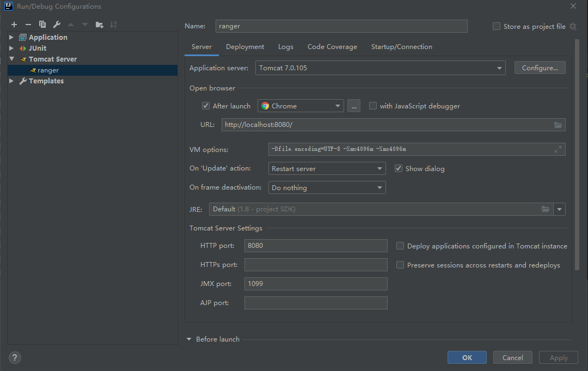Move configuration down arrow icon
This screenshot has height=371, width=588.
[85, 25]
